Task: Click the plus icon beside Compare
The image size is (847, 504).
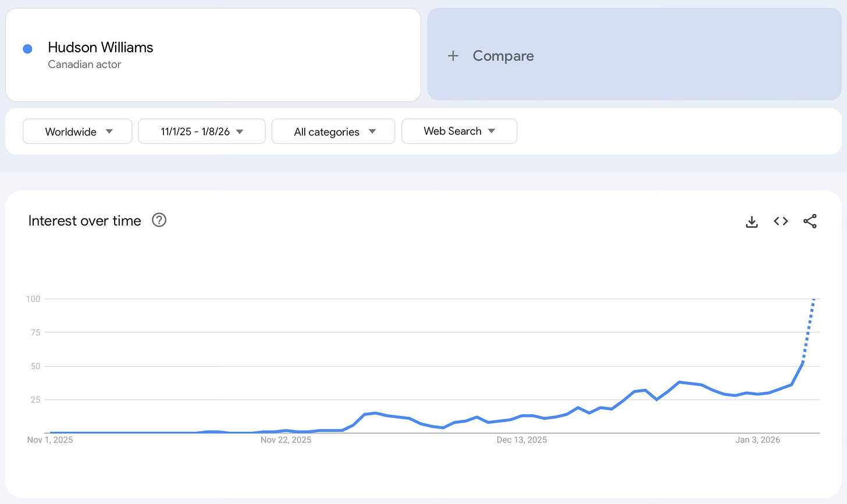Action: 453,56
